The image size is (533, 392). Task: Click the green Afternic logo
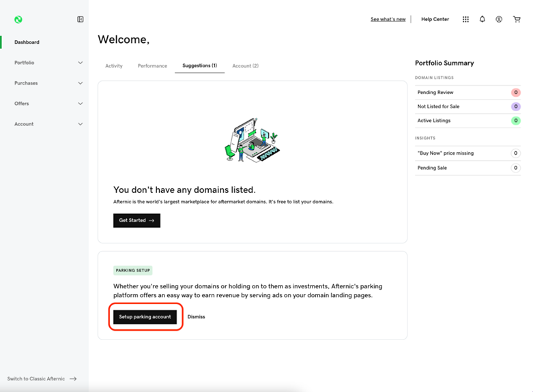click(18, 19)
